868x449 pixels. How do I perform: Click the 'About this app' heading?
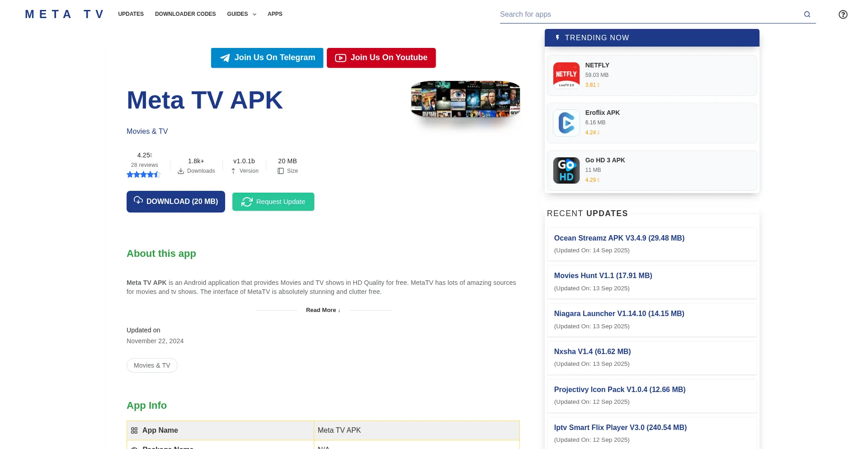click(161, 254)
